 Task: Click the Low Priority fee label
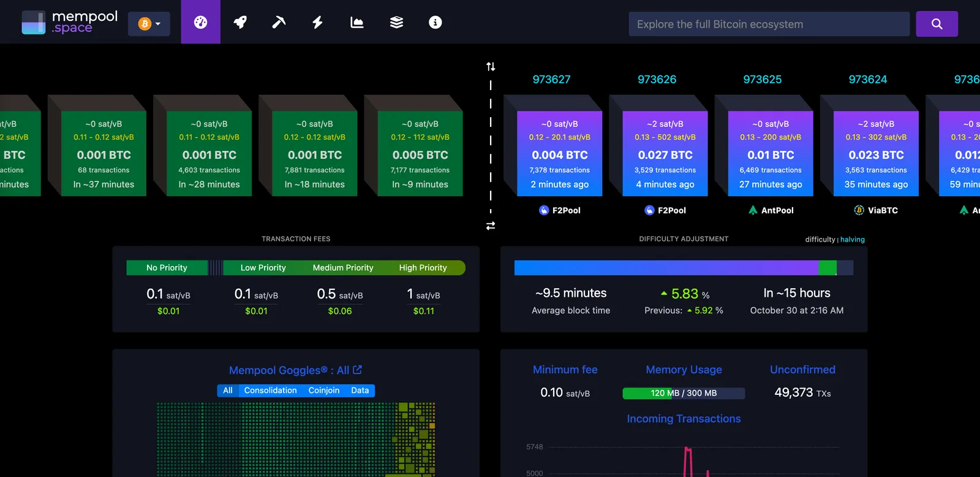click(263, 268)
